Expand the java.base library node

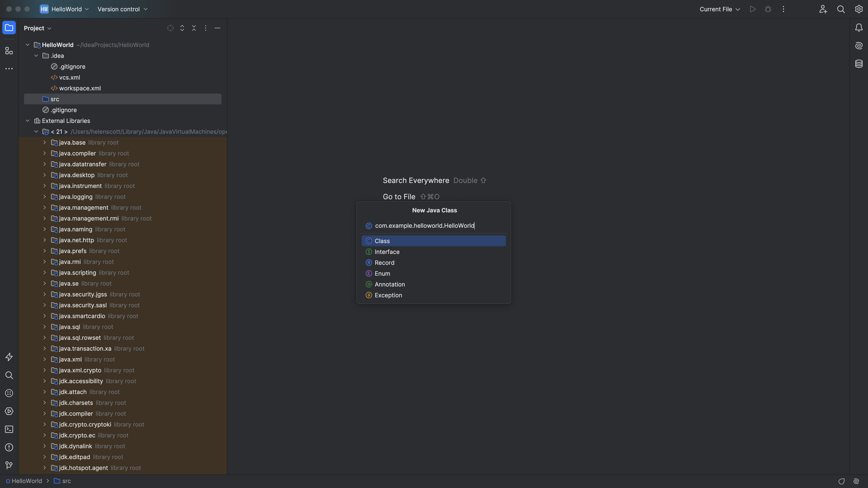[x=45, y=143]
